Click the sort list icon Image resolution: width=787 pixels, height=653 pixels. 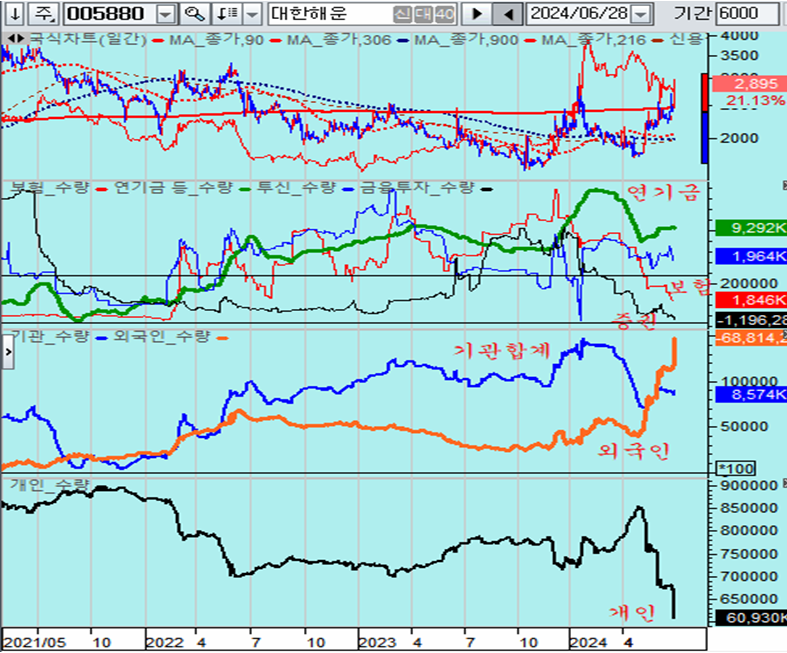[227, 14]
